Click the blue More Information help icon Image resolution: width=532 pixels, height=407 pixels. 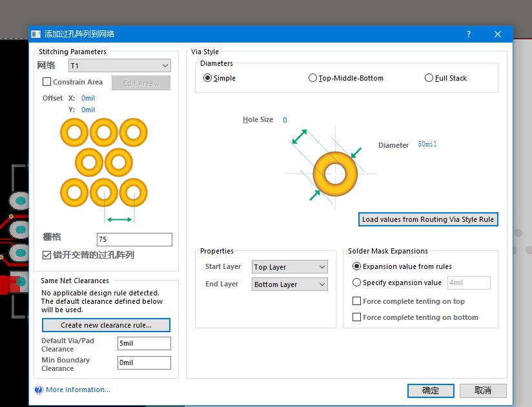[x=39, y=390]
